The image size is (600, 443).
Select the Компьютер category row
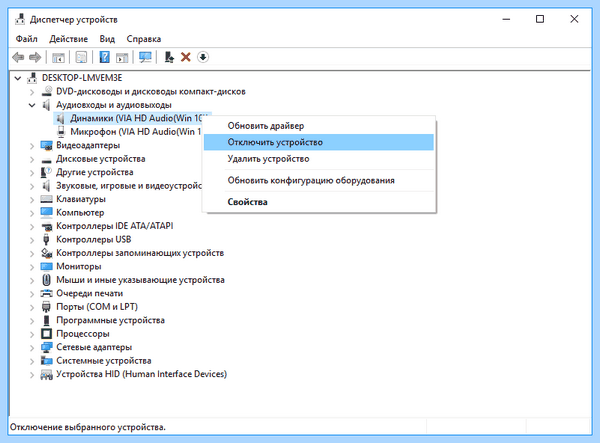tap(72, 213)
